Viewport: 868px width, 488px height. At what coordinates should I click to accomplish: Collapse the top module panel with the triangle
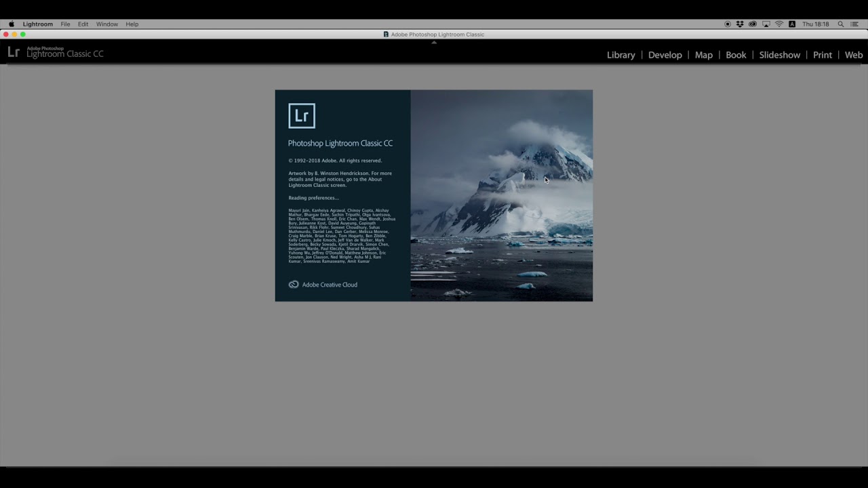434,42
